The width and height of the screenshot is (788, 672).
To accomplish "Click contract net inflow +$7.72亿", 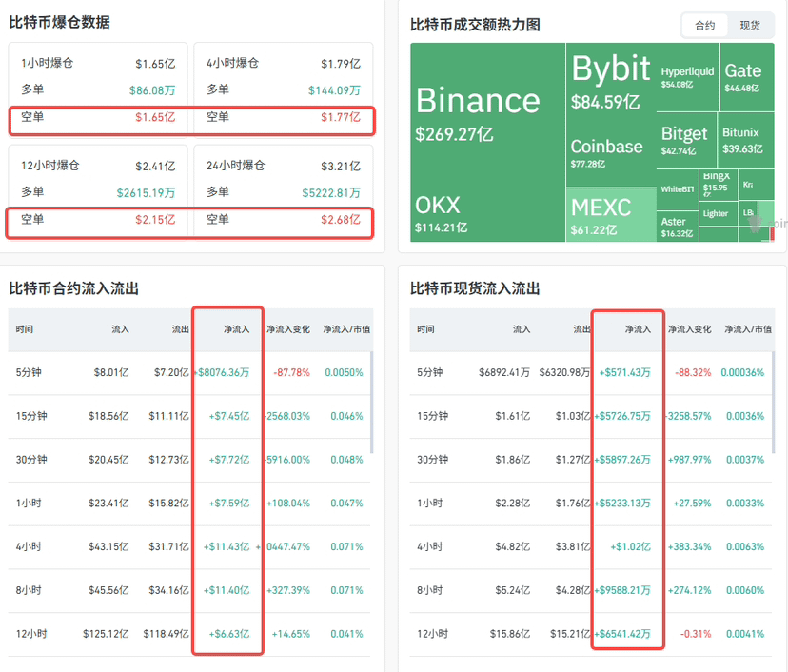I will (229, 460).
